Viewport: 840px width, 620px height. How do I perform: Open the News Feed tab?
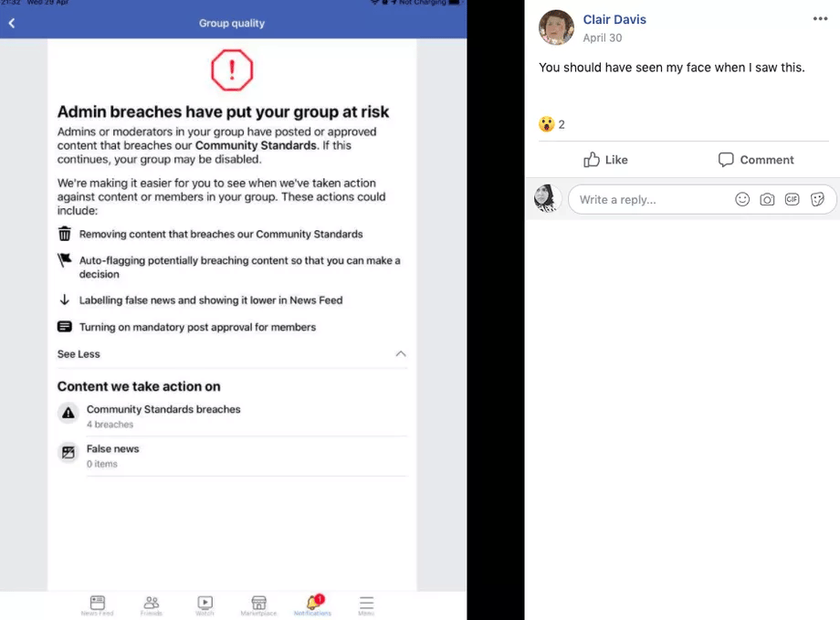[98, 605]
